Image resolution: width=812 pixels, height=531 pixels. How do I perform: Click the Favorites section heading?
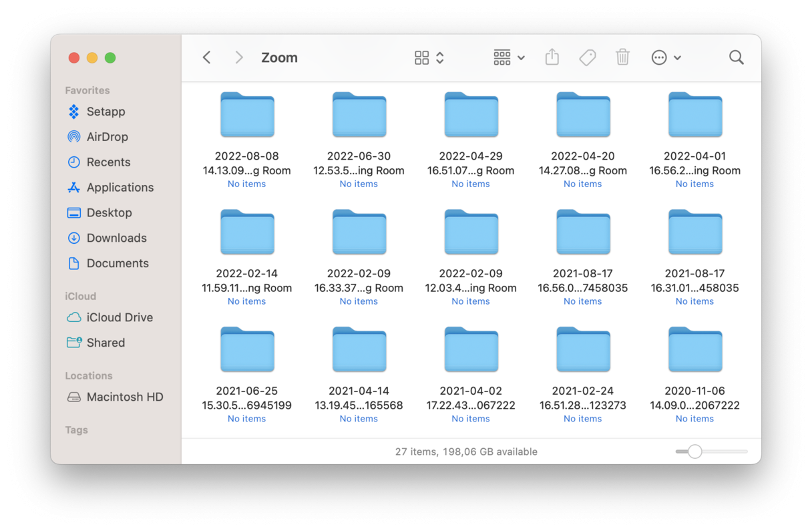(x=87, y=90)
